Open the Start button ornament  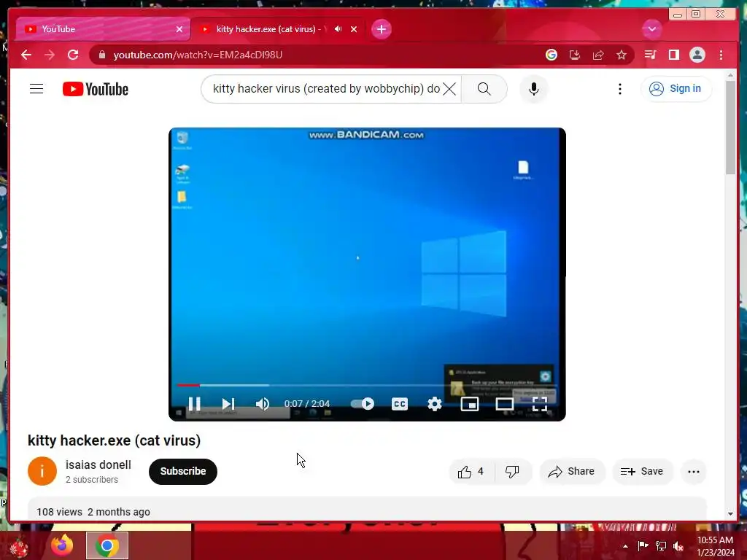coord(19,547)
